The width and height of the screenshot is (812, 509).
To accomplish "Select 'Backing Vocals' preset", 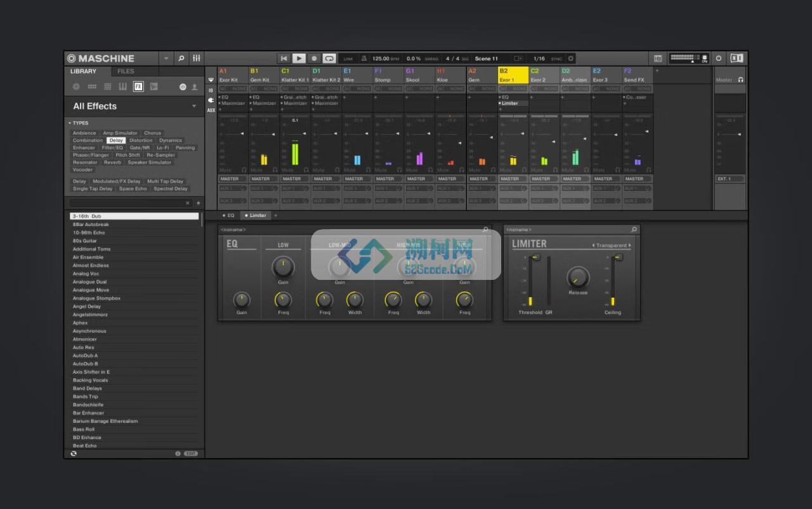I will click(134, 380).
